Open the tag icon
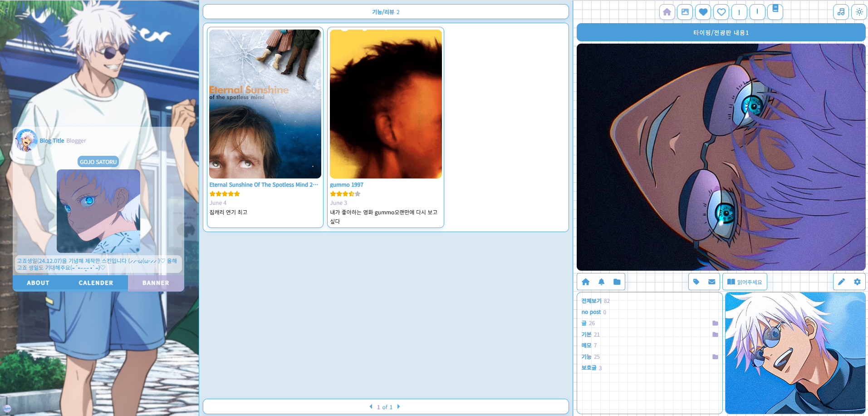This screenshot has width=868, height=416. tap(696, 282)
